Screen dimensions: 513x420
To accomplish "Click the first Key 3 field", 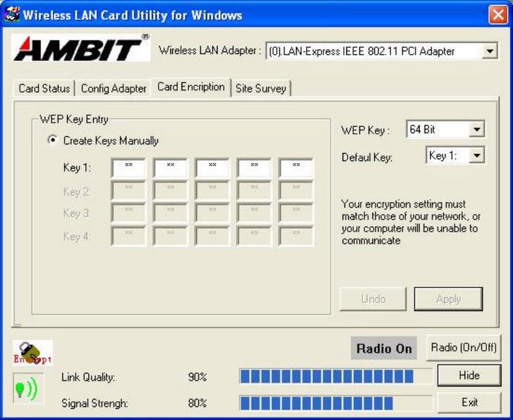I will point(128,213).
